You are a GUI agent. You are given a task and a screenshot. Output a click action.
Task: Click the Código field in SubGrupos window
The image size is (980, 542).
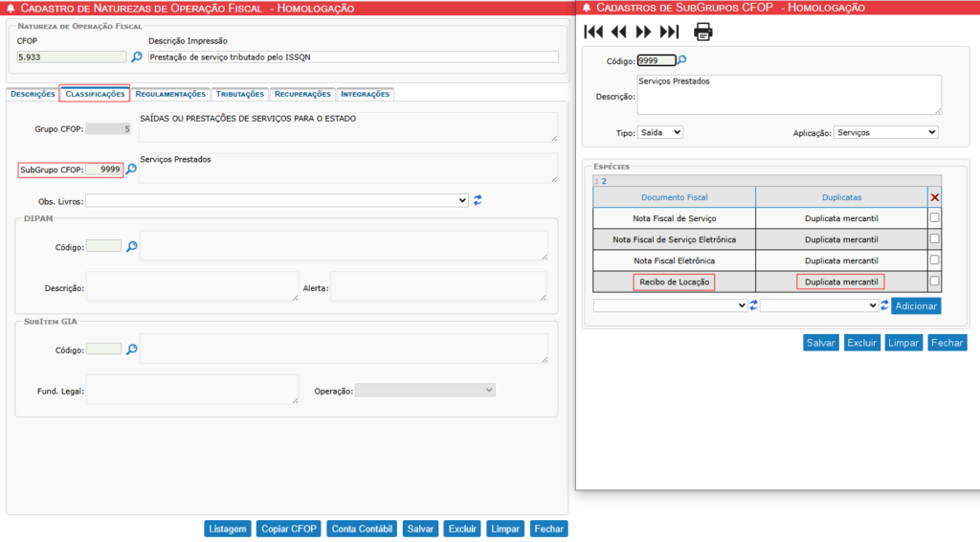click(x=657, y=60)
